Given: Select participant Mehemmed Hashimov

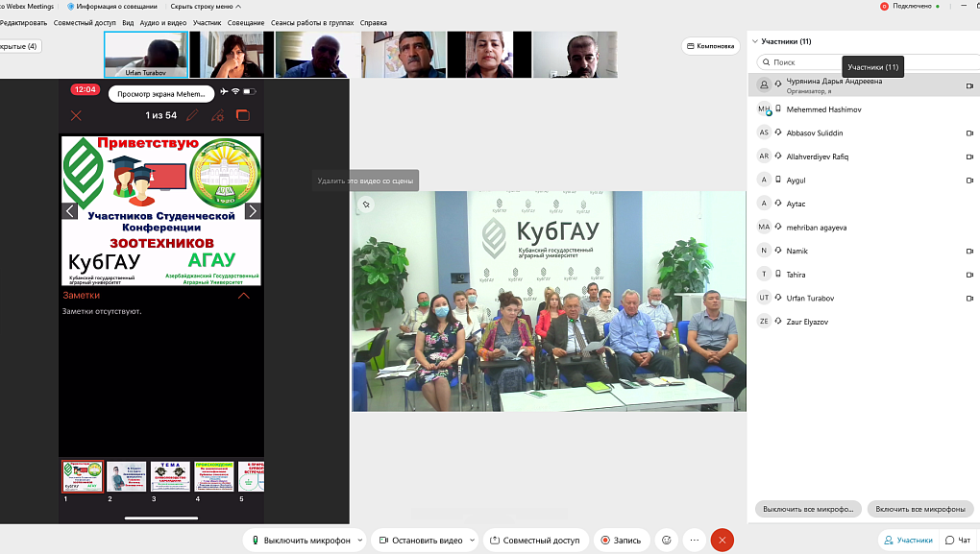Looking at the screenshot, I should (864, 109).
